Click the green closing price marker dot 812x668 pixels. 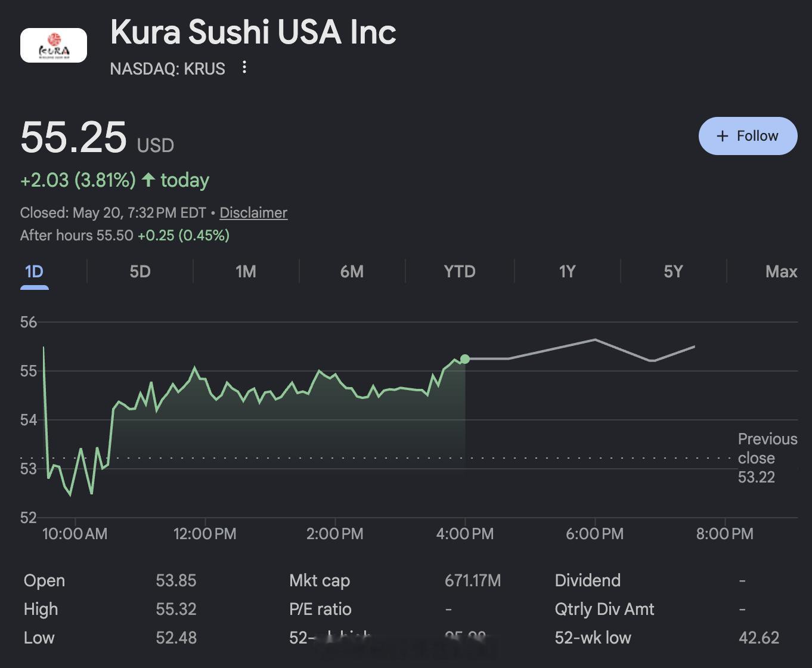tap(465, 359)
